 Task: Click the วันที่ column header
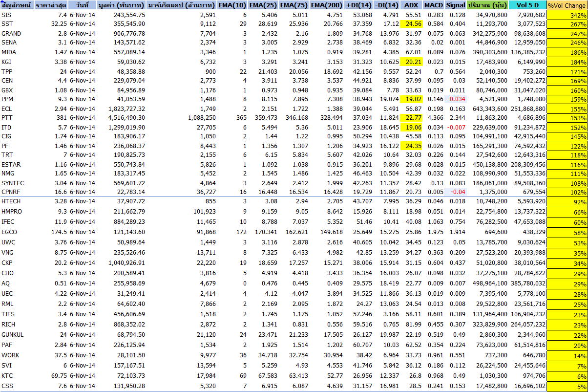pyautogui.click(x=83, y=5)
